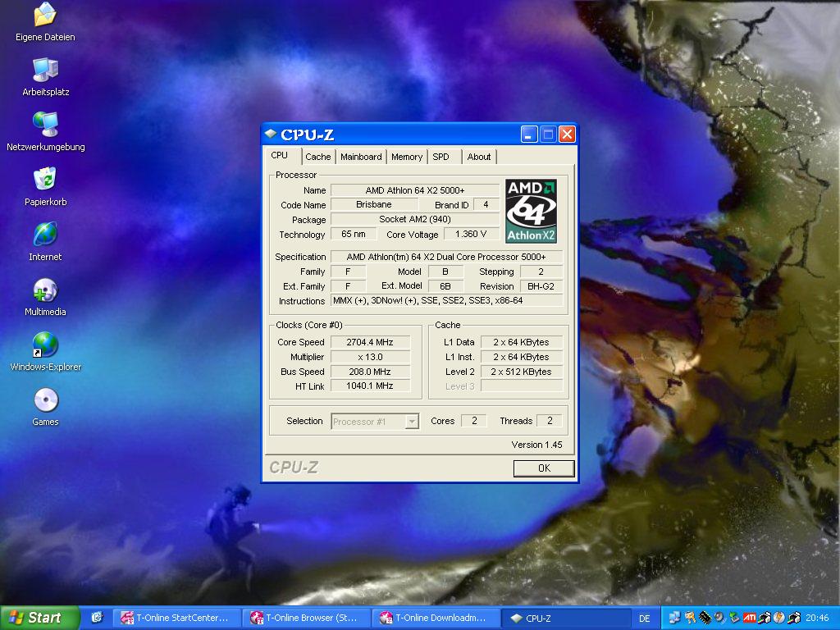
Task: Click the Version 1.45 label
Action: [536, 445]
